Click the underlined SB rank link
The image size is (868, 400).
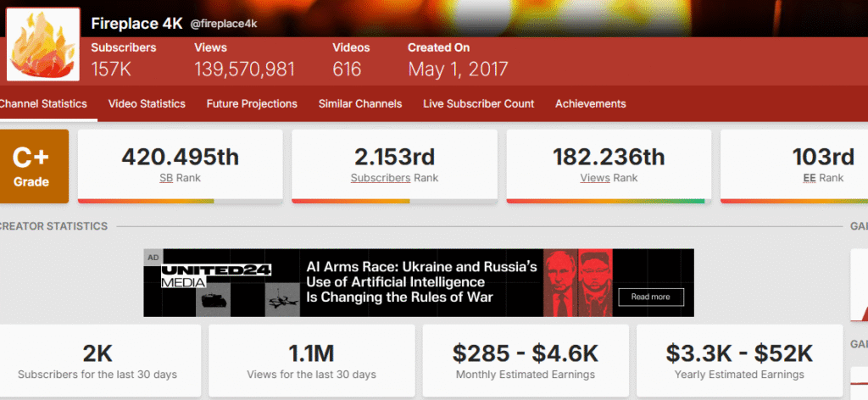click(166, 178)
